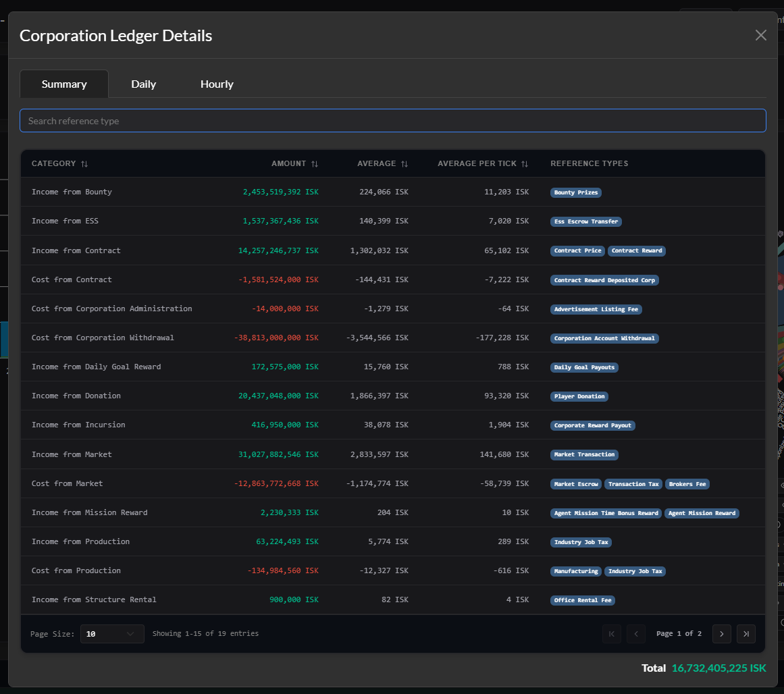Click the Contract Price tag
This screenshot has height=694, width=784.
tap(577, 250)
